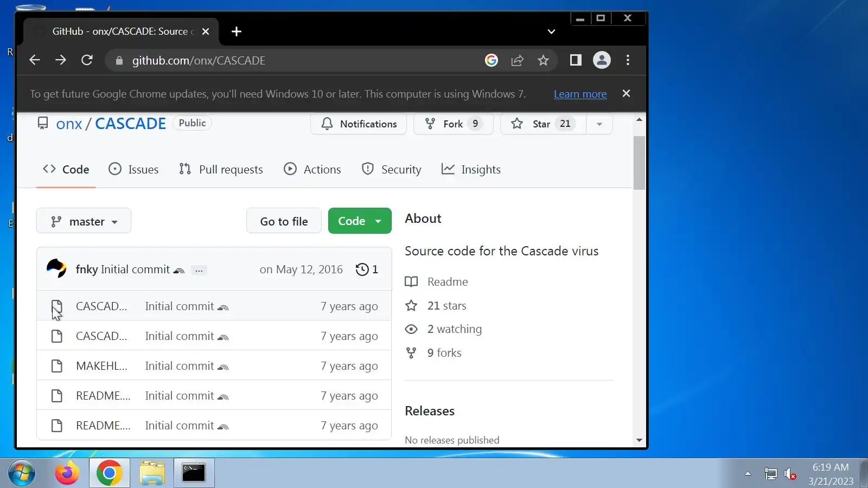Bookmark page with star icon in address bar

click(x=543, y=60)
